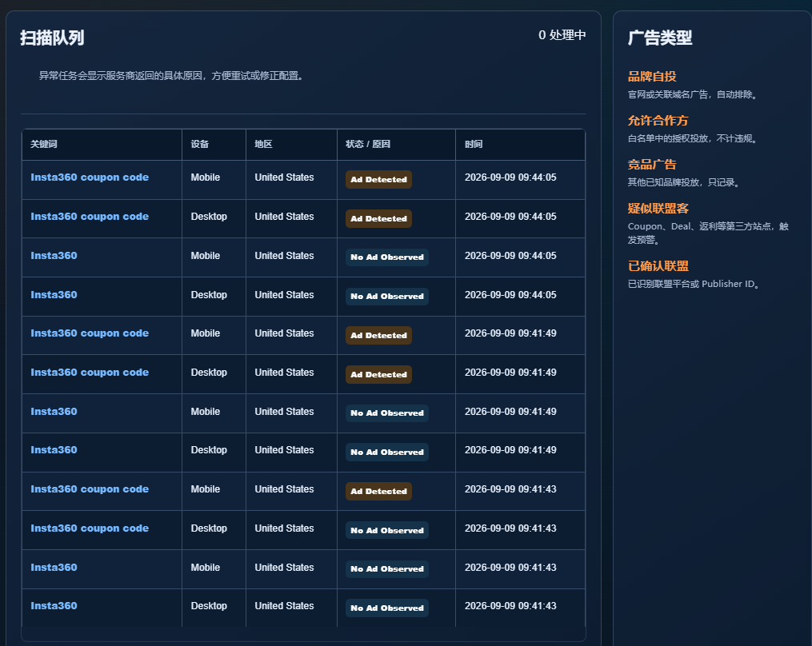Image resolution: width=812 pixels, height=646 pixels.
Task: Open plain 'Insta360' Desktop keyword at 09:41:49
Action: pyautogui.click(x=54, y=450)
